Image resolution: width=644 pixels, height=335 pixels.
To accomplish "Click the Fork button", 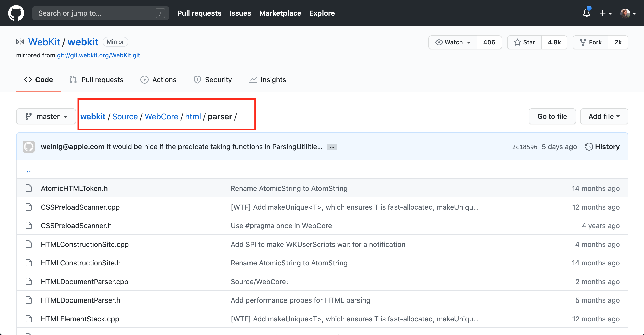I will [591, 42].
